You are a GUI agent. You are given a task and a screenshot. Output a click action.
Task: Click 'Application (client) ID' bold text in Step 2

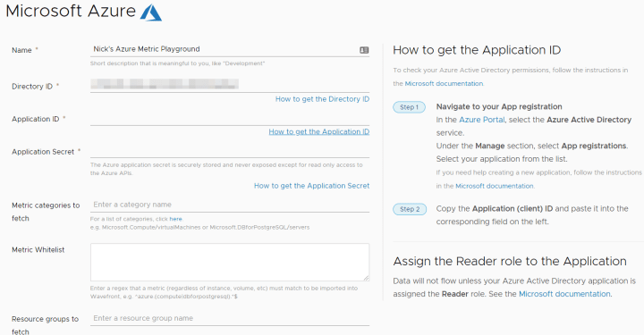[x=513, y=209]
